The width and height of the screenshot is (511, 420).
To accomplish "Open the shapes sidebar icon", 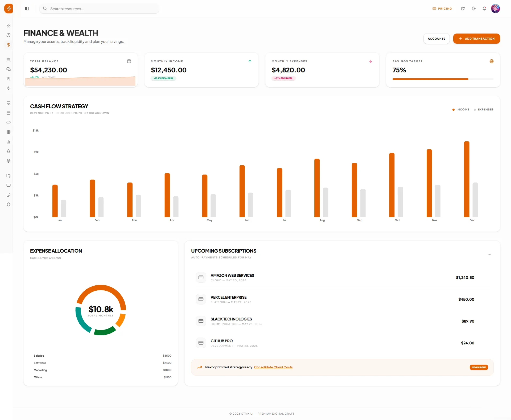I will pos(9,151).
